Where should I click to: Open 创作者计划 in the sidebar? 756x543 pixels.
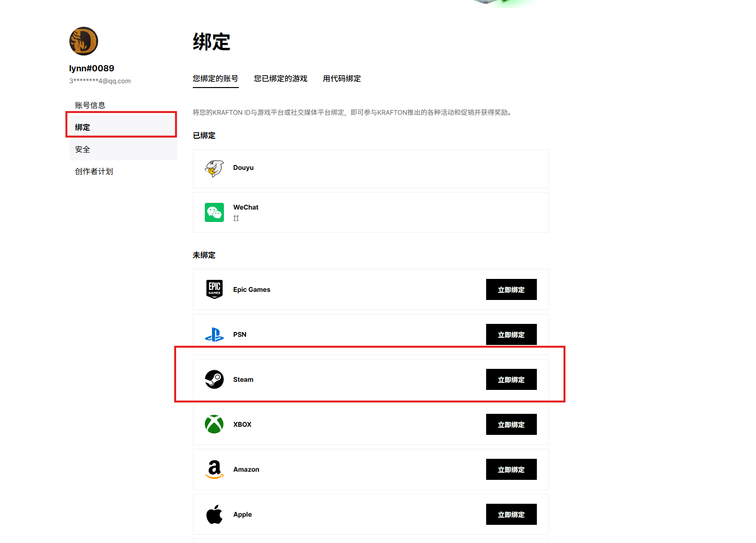(x=94, y=171)
